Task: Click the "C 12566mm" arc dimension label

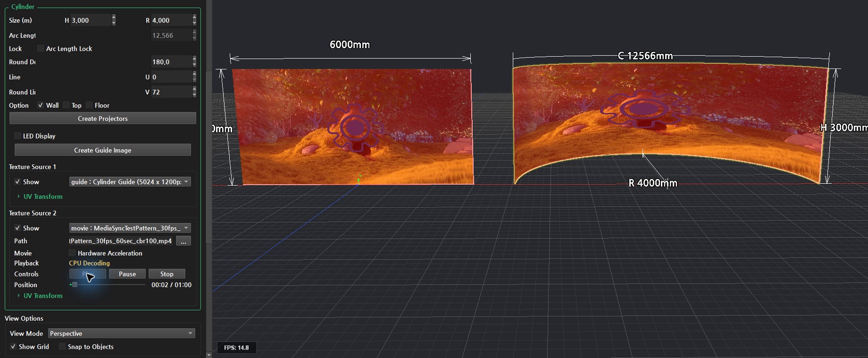Action: (x=645, y=56)
